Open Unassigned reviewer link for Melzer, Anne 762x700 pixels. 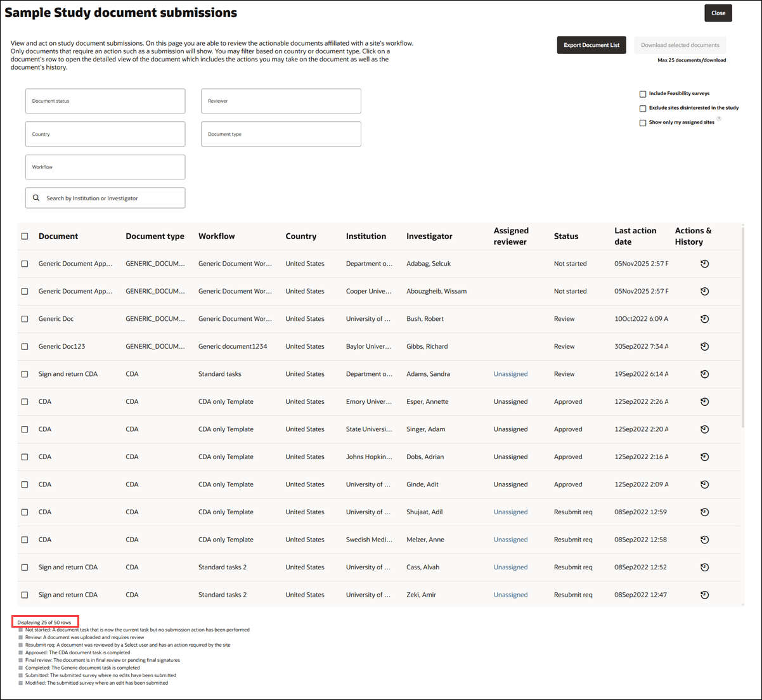tap(510, 540)
